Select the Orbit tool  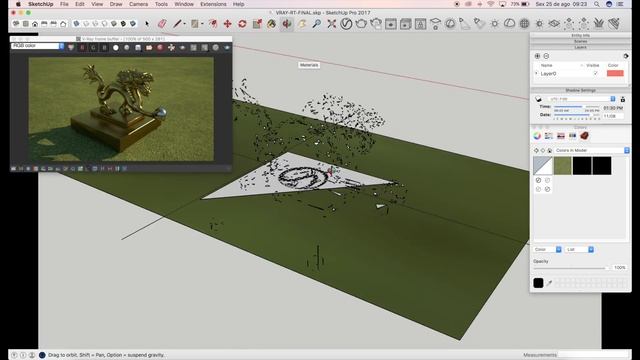point(287,24)
